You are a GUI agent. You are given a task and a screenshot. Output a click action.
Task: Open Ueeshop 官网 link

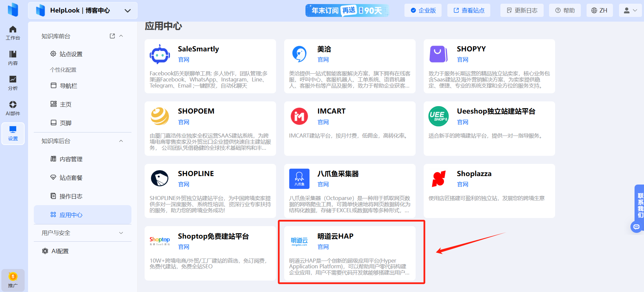(463, 122)
